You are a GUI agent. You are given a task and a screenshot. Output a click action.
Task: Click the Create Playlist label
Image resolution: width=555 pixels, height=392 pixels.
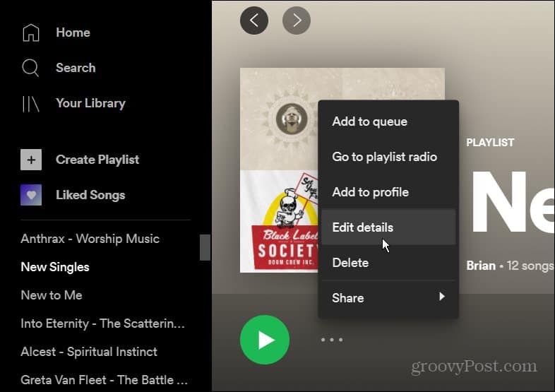97,160
